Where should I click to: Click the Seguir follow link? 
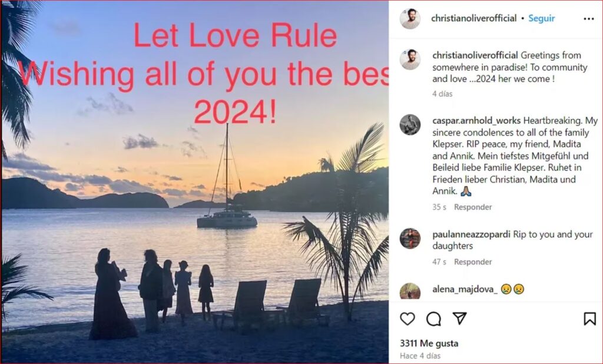pos(542,18)
